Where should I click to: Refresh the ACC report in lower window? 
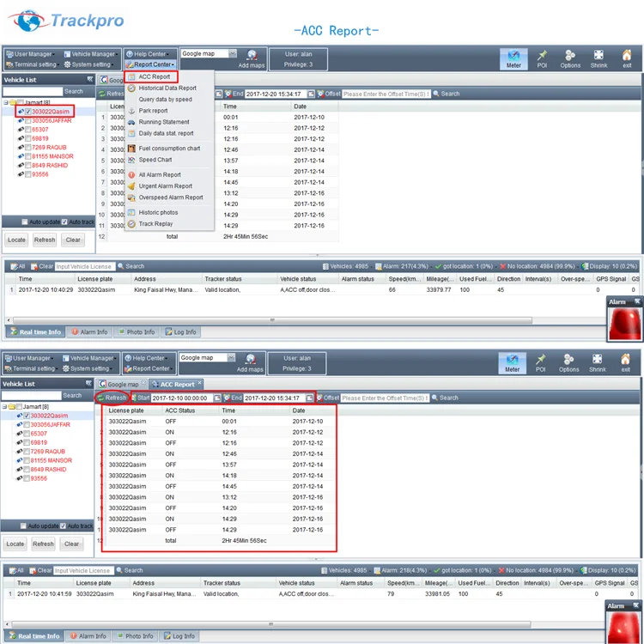point(112,398)
